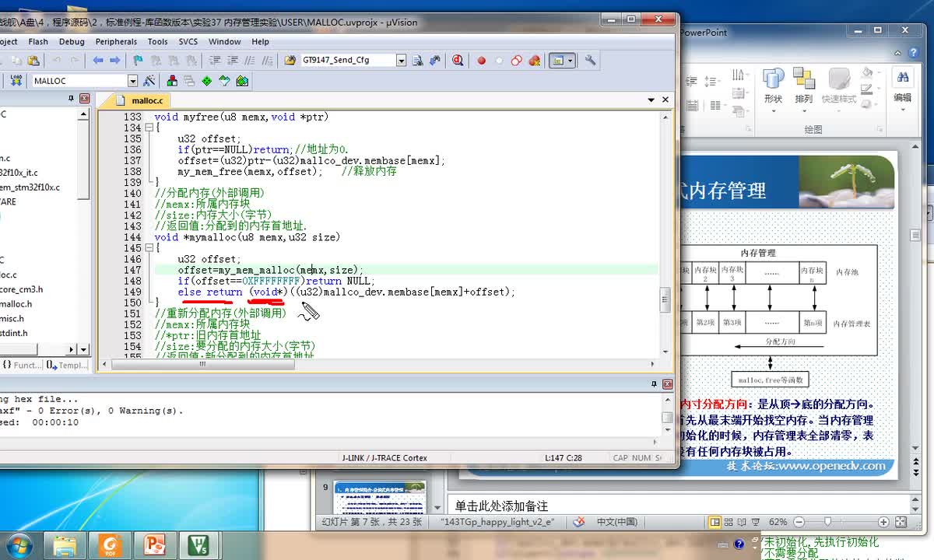Click PowerPoint zoom out minus button
934x560 pixels.
point(799,522)
